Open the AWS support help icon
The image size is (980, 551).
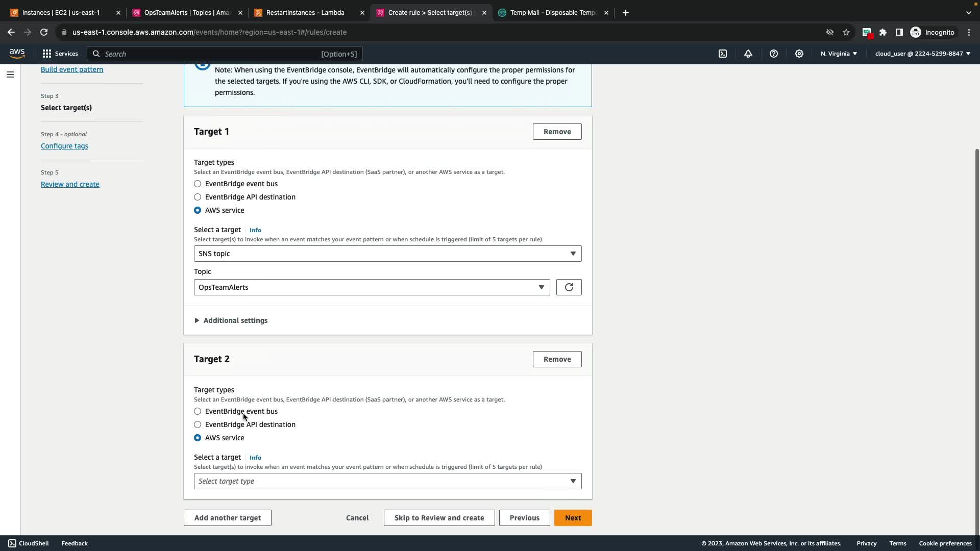tap(774, 54)
